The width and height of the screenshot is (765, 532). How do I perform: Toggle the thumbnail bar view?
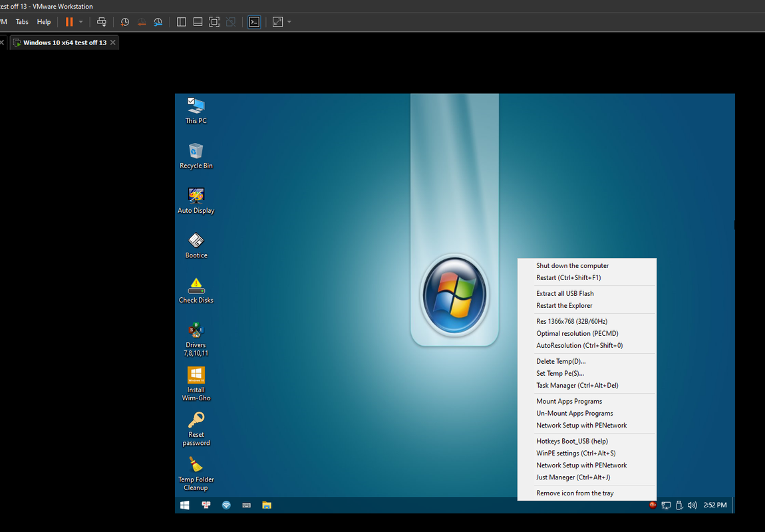coord(198,22)
